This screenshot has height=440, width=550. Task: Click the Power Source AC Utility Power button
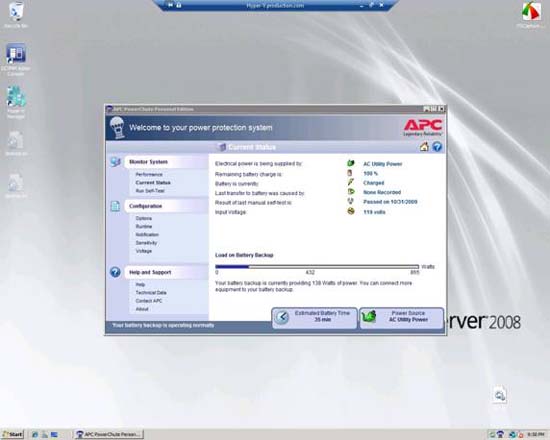point(402,318)
